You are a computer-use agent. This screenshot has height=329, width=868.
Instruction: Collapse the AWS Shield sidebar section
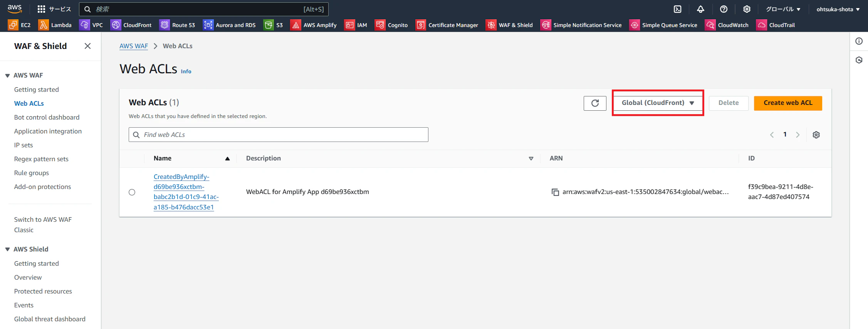point(7,250)
